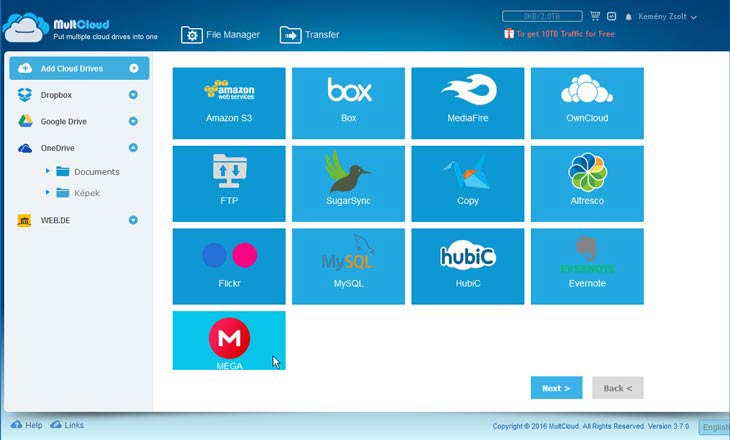Open the Kemény Zsolt account dropdown
This screenshot has width=730, height=440.
click(x=667, y=16)
